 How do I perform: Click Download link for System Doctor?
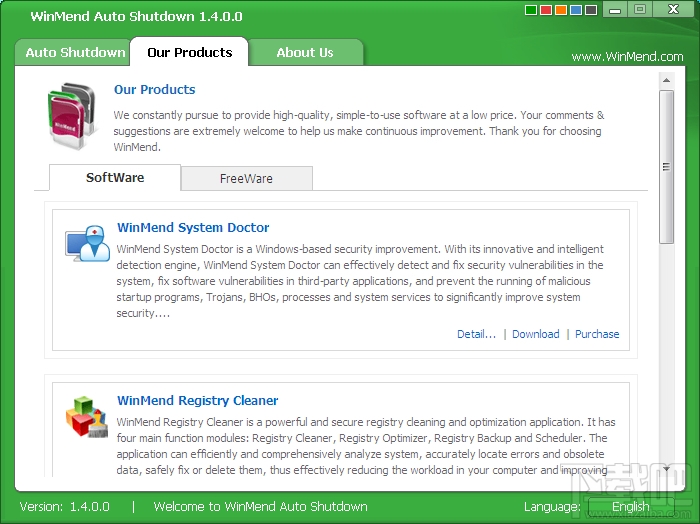click(x=536, y=334)
